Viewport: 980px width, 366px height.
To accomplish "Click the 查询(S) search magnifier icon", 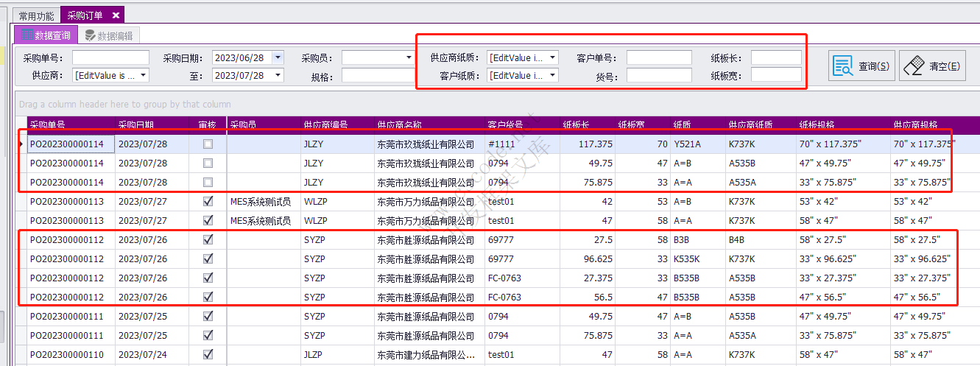I will click(x=843, y=66).
